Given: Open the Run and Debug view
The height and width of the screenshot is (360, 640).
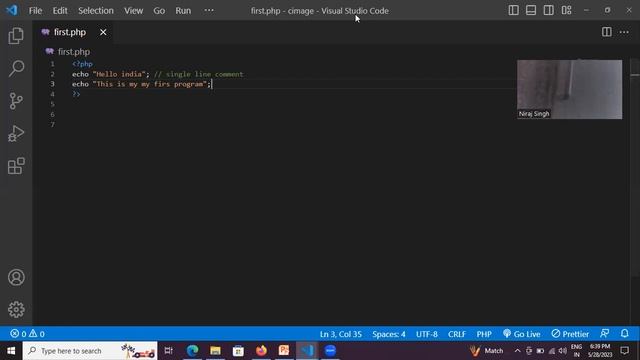Looking at the screenshot, I should pyautogui.click(x=16, y=133).
